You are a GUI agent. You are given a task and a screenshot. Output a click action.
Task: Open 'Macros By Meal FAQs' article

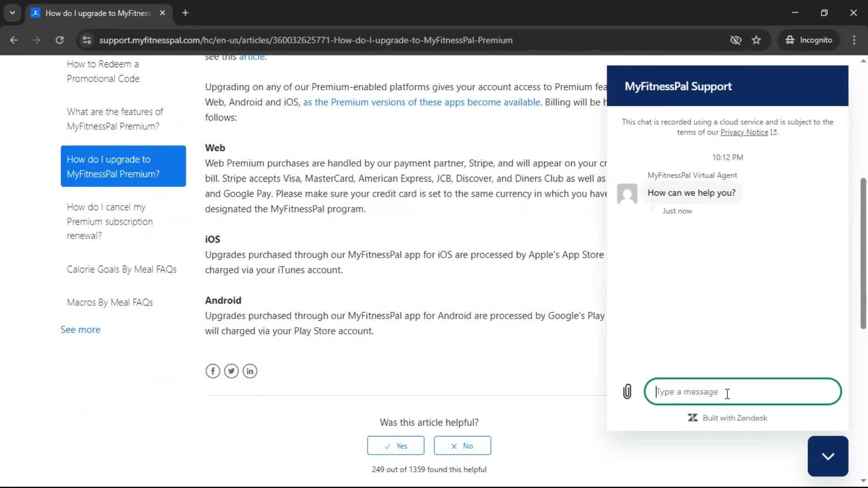tap(110, 302)
